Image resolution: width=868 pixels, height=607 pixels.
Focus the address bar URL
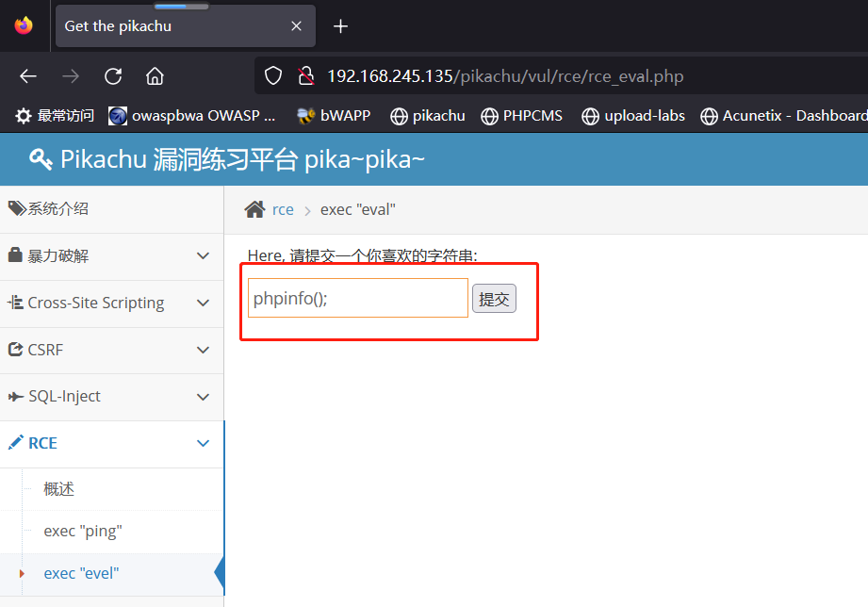coord(505,75)
